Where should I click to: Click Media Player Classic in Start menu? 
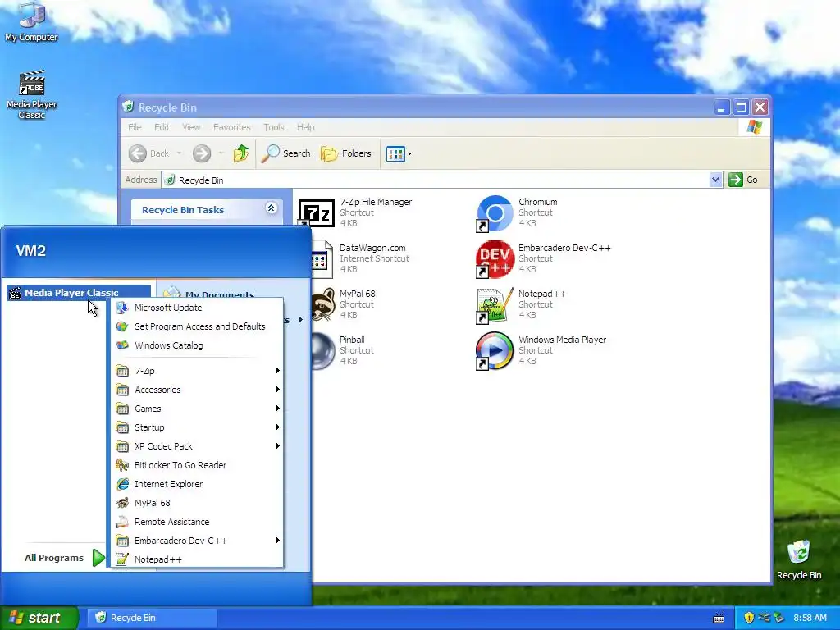pos(79,293)
